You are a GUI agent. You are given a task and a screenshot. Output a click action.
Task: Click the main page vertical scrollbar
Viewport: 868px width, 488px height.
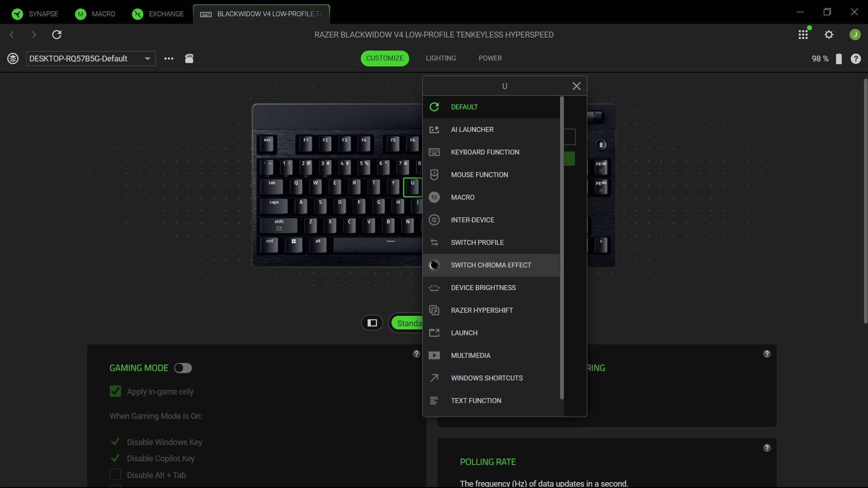click(x=865, y=201)
